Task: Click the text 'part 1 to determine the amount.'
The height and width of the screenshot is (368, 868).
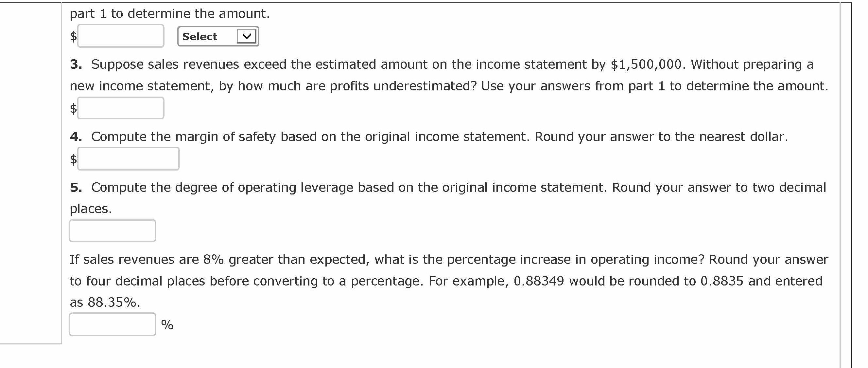Action: 169,13
